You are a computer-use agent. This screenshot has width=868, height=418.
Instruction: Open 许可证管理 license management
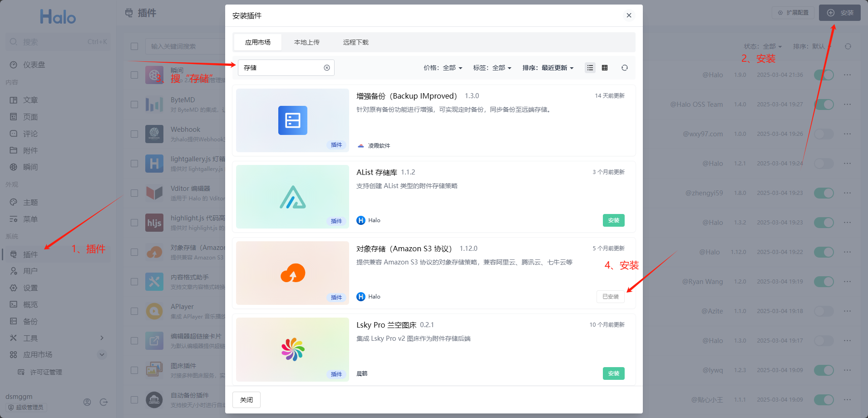coord(57,372)
